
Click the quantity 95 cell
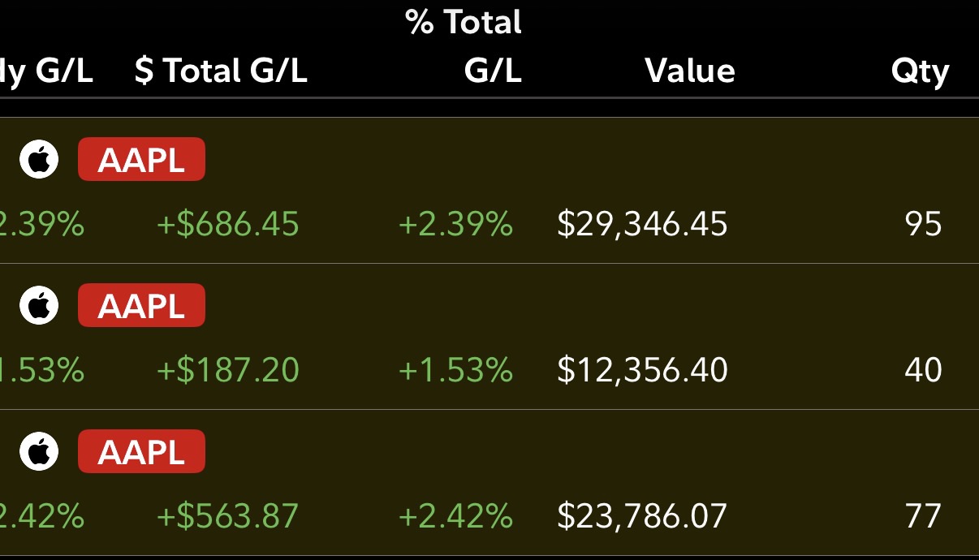pyautogui.click(x=924, y=223)
